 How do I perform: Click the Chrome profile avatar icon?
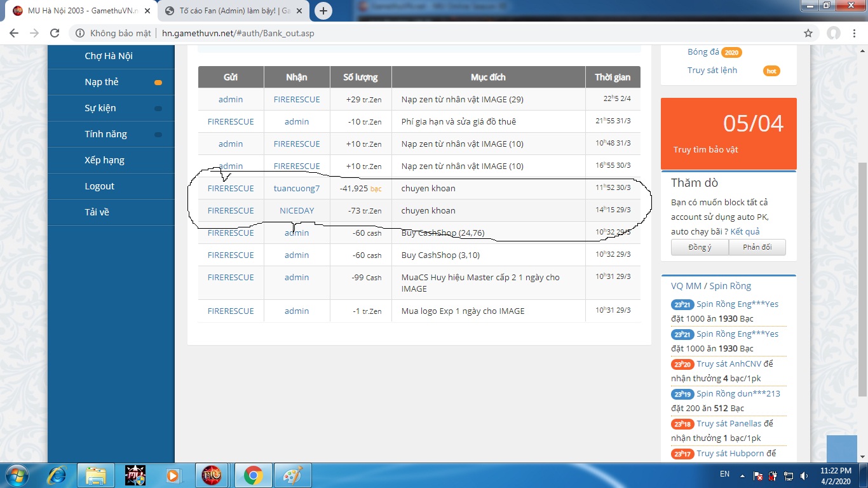[x=833, y=33]
